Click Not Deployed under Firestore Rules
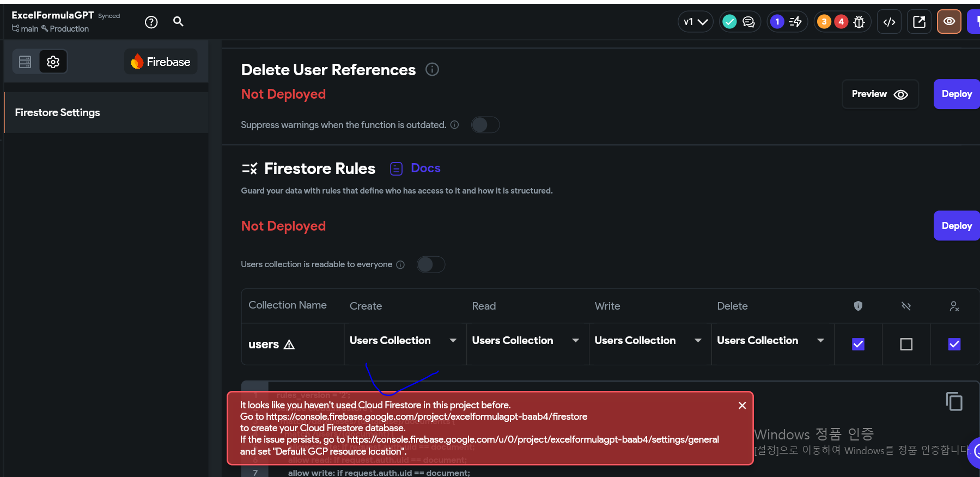Image resolution: width=980 pixels, height=477 pixels. pyautogui.click(x=283, y=226)
